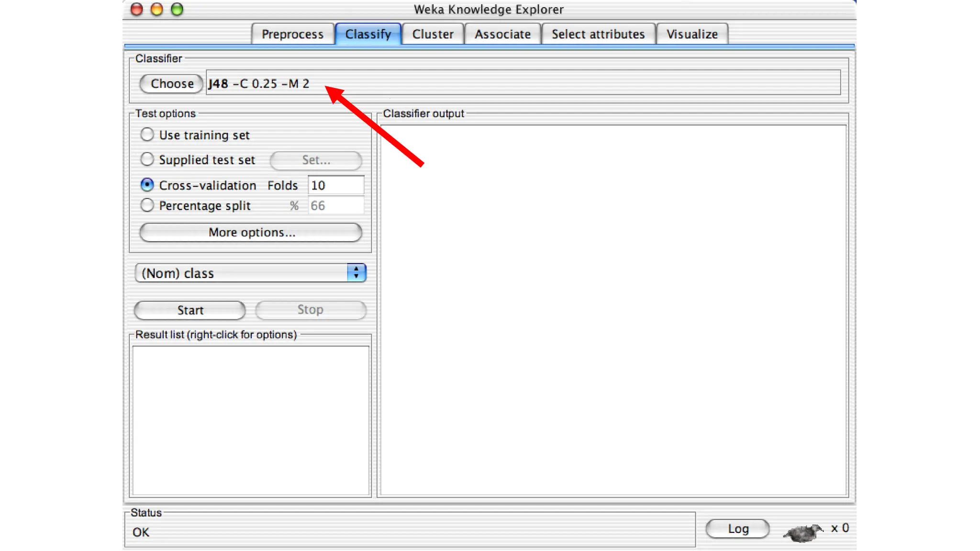Click the class dropdown blue arrow stepper
980x551 pixels.
(x=356, y=273)
